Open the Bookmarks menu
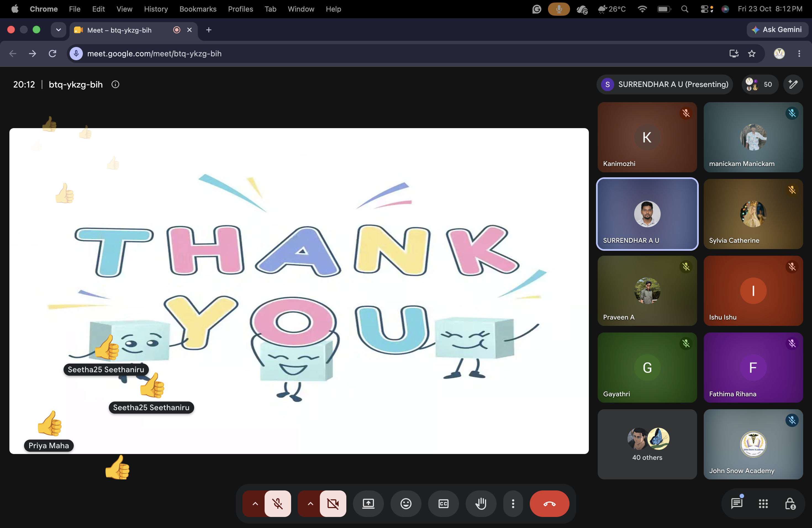This screenshot has width=812, height=528. 198,9
